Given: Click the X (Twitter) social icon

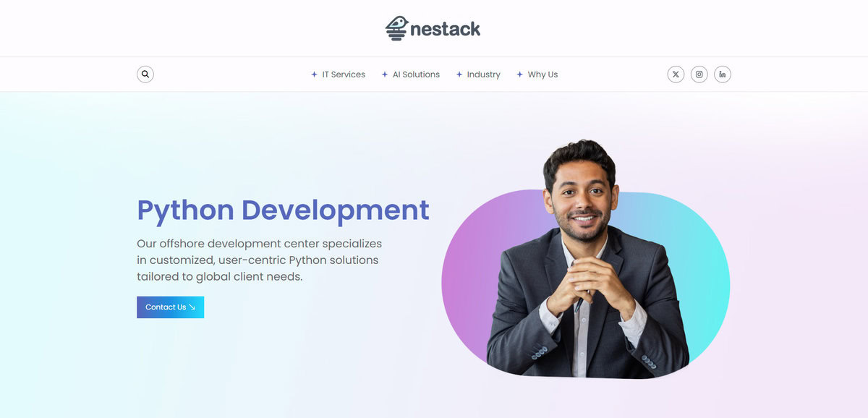Looking at the screenshot, I should coord(675,74).
